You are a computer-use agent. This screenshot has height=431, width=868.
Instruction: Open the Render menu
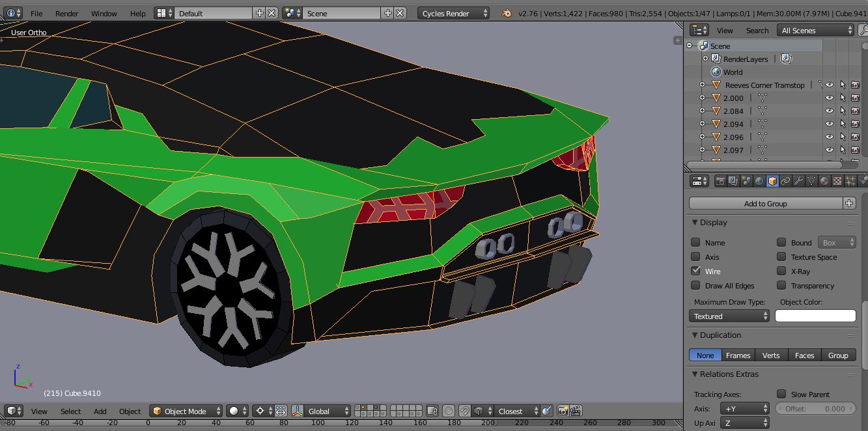pyautogui.click(x=66, y=13)
